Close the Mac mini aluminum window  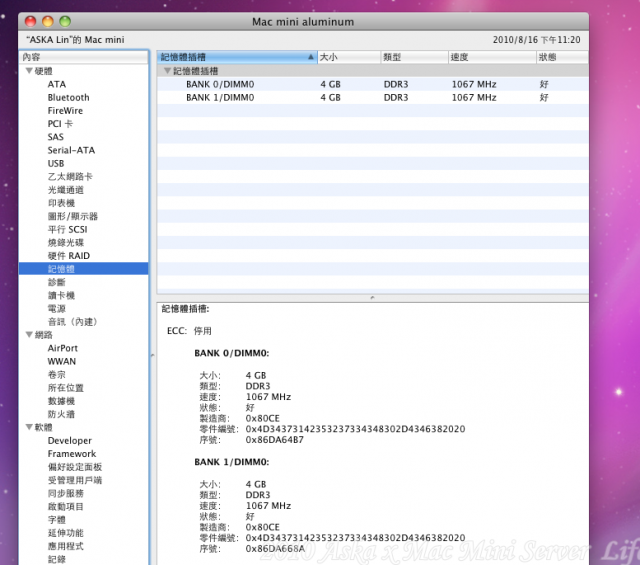(x=30, y=21)
